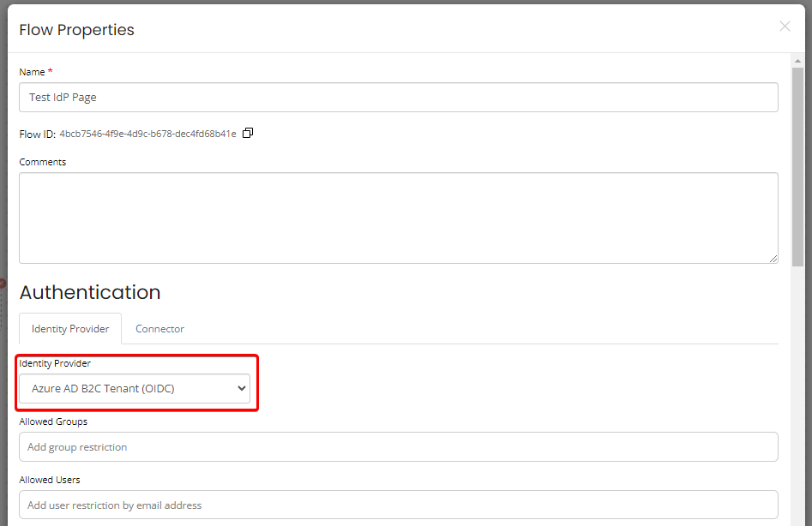
Task: Click the resize grip on the Comments box
Action: click(773, 260)
